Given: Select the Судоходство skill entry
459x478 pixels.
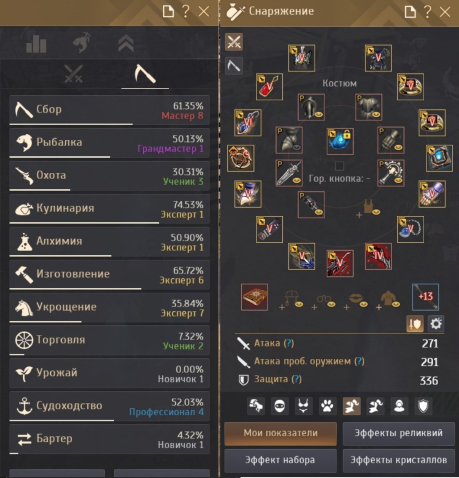Looking at the screenshot, I should pos(109,407).
